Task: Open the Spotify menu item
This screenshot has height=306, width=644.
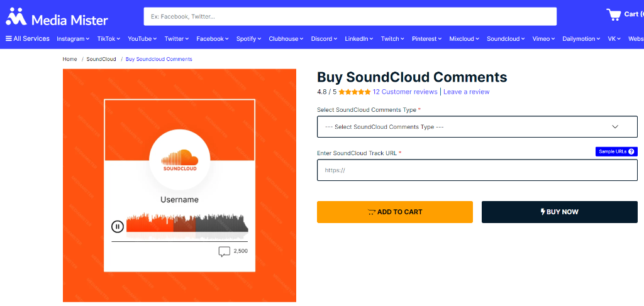Action: point(249,38)
